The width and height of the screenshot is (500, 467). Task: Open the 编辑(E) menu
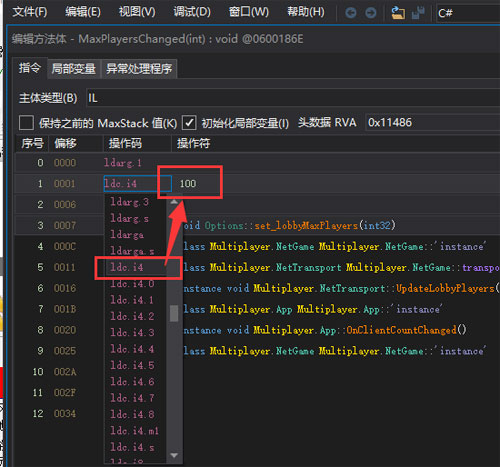[83, 12]
